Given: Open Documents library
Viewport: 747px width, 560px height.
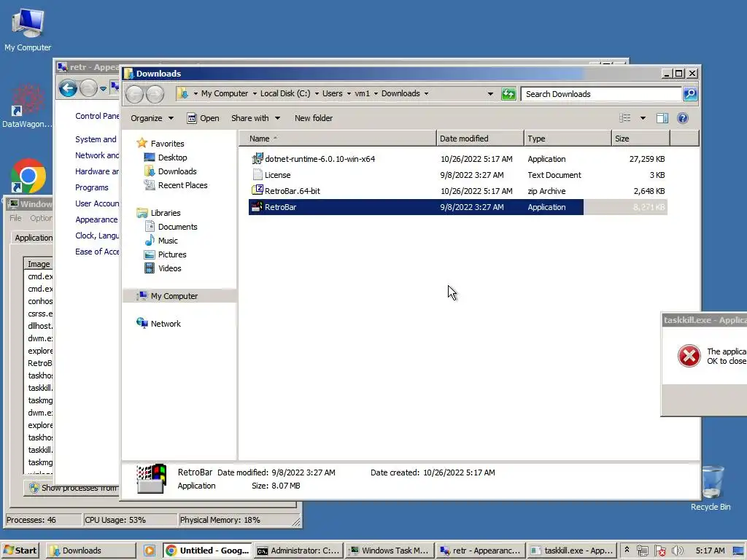Looking at the screenshot, I should 171,227.
